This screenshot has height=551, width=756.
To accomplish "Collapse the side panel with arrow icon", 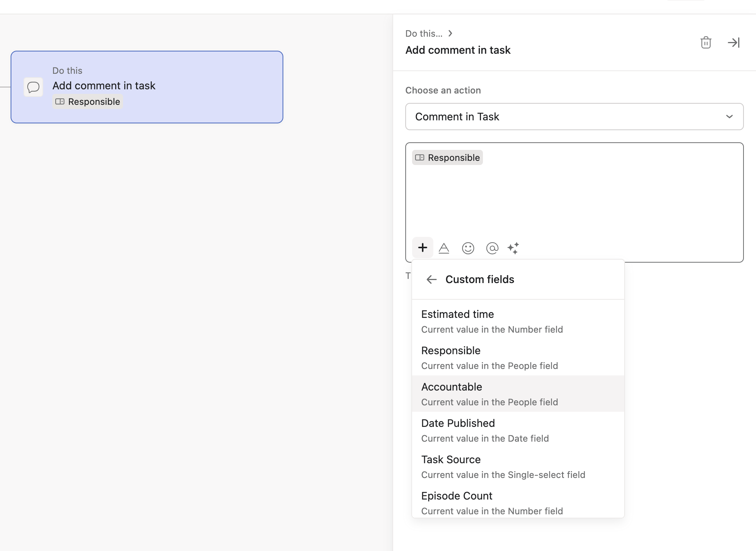I will pos(733,42).
